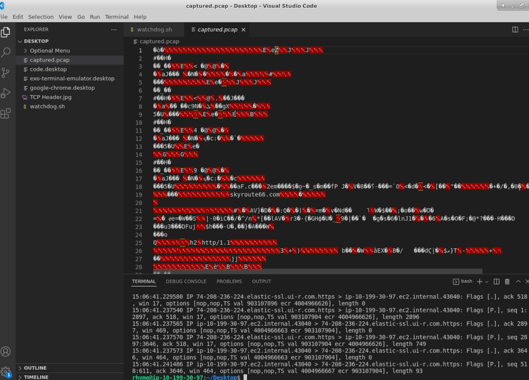Screen dimensions: 529x380
Task: Create a new terminal with plus icon
Action: click(479, 281)
